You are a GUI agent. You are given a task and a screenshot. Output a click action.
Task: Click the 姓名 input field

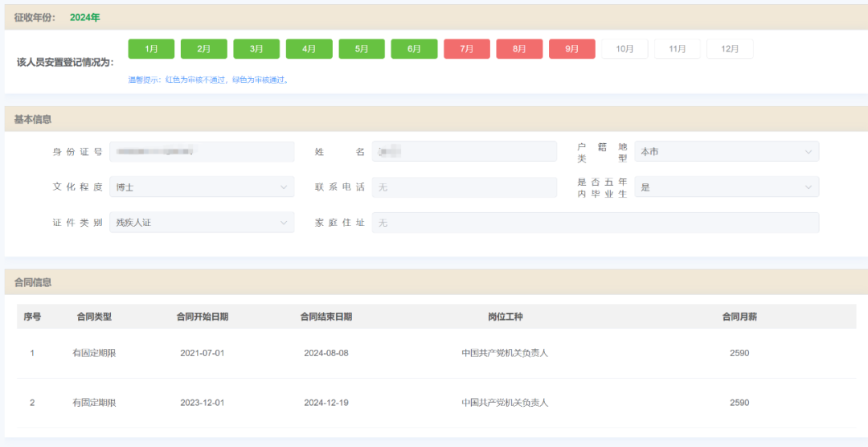465,152
